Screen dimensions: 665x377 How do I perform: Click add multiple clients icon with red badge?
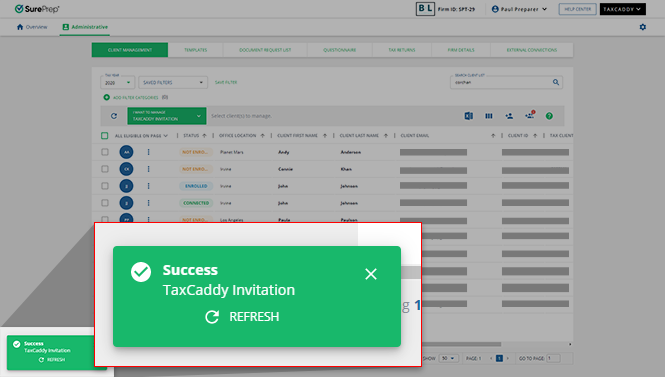coord(530,115)
